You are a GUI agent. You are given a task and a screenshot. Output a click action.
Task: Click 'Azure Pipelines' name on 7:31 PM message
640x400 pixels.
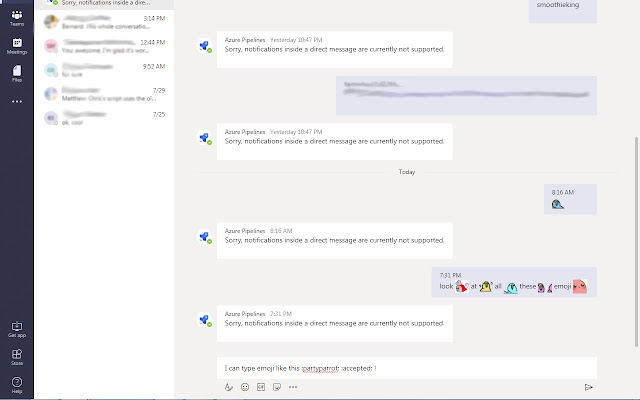click(x=245, y=314)
